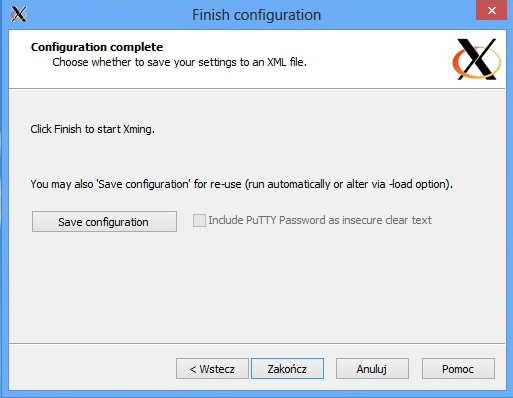
Task: Save the settings with Save configuration button
Action: 104,221
